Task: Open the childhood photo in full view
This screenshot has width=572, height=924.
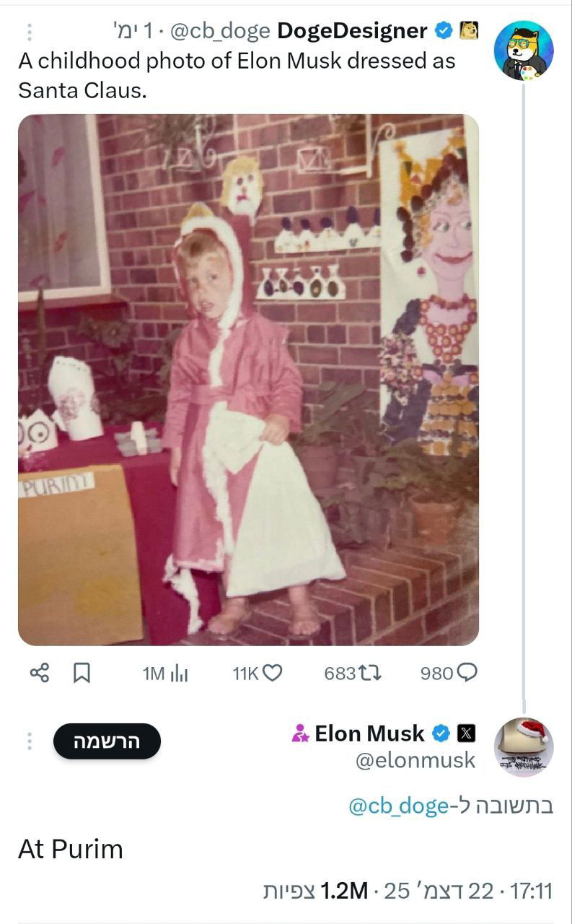Action: point(248,380)
